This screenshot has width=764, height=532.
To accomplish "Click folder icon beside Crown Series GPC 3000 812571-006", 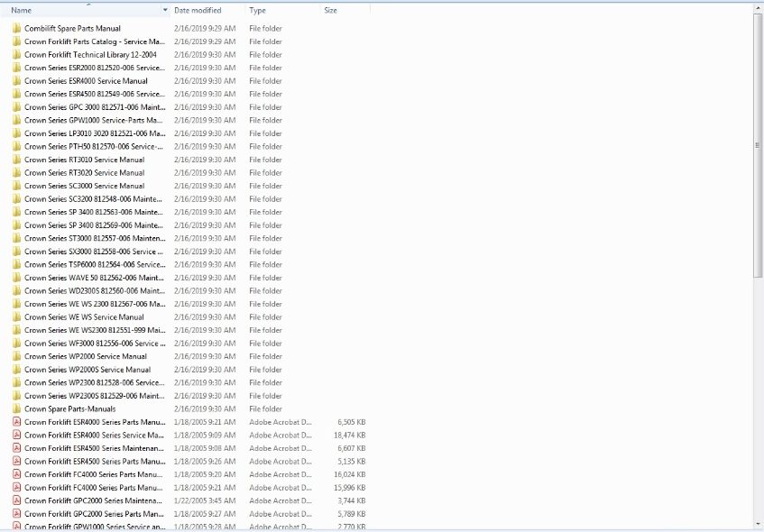I will click(x=16, y=107).
